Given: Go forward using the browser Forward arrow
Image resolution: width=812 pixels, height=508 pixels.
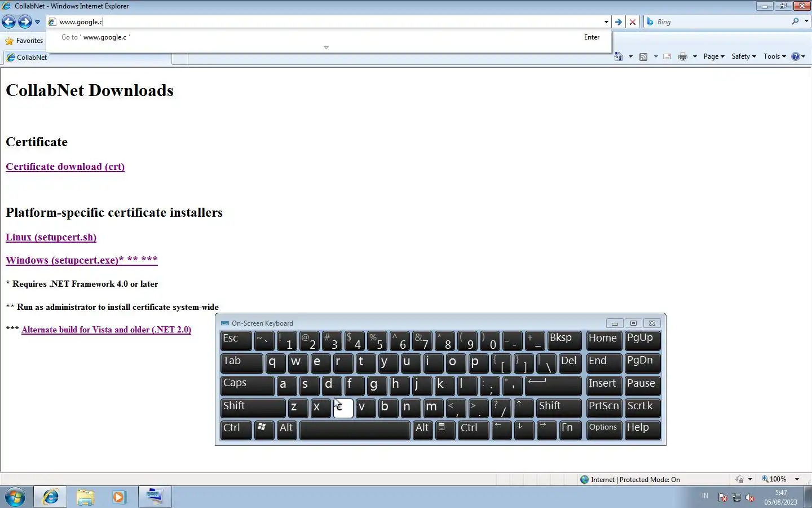Looking at the screenshot, I should [25, 21].
